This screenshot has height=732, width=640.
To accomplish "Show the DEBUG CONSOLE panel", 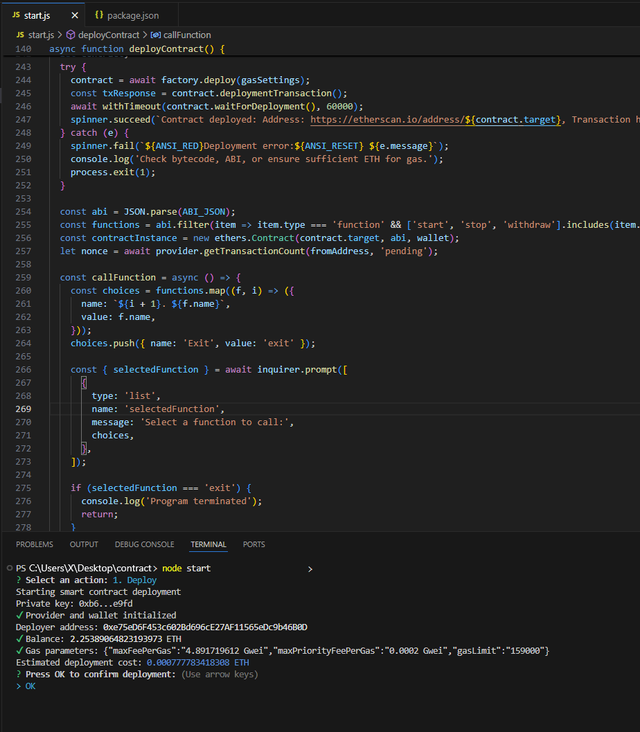I will point(144,545).
